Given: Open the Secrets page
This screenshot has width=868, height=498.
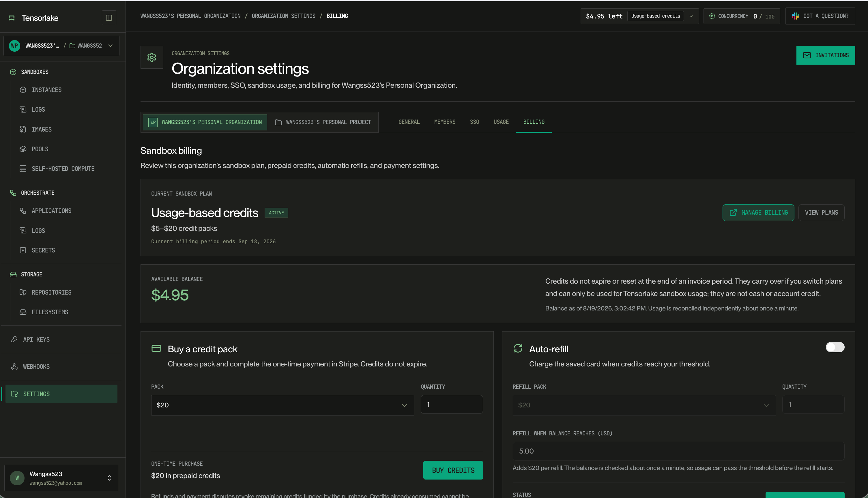Looking at the screenshot, I should pyautogui.click(x=43, y=250).
